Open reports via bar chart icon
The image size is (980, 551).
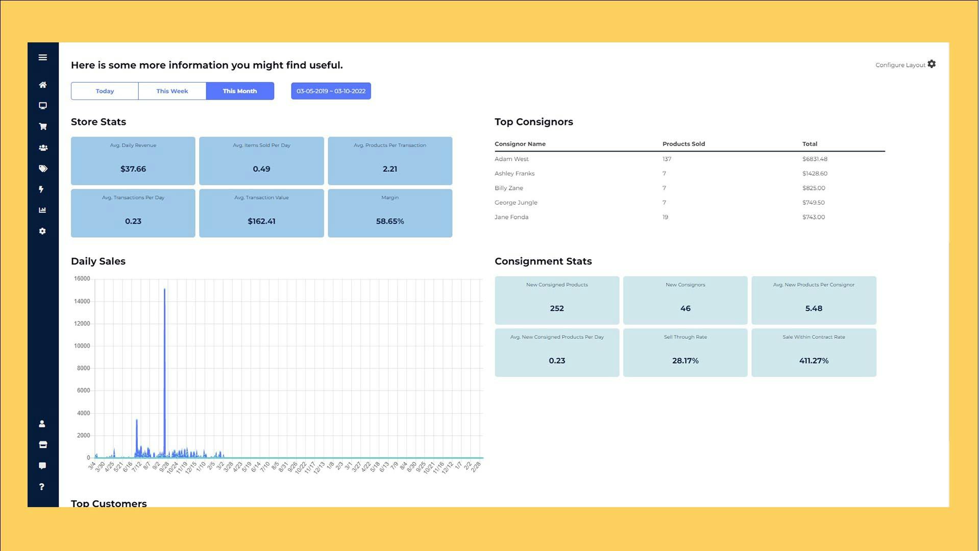(43, 210)
